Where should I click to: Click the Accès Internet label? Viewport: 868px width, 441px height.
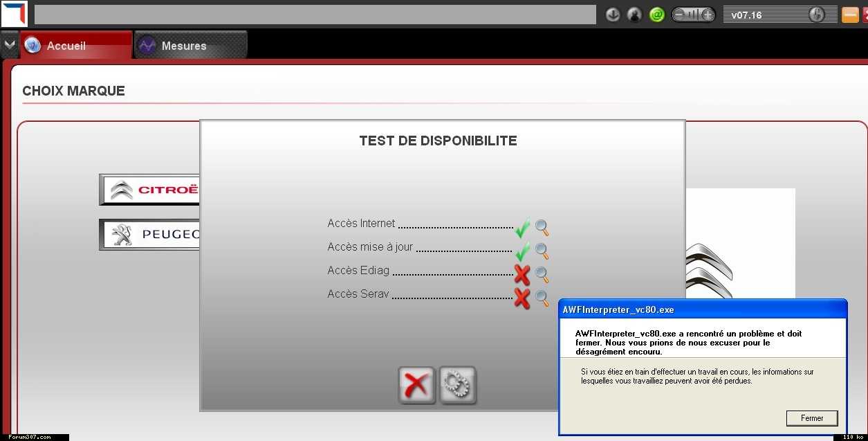[361, 224]
